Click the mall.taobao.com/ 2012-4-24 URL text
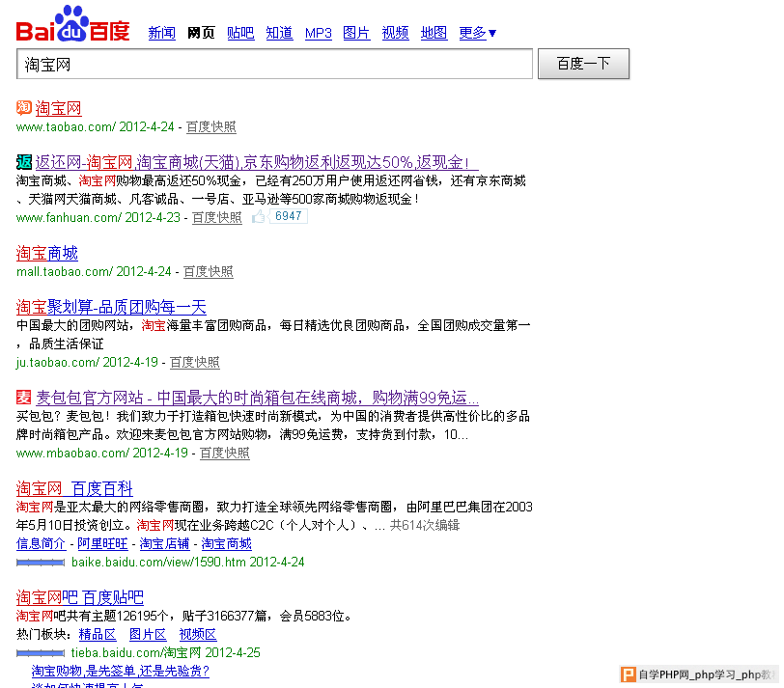 click(x=94, y=272)
